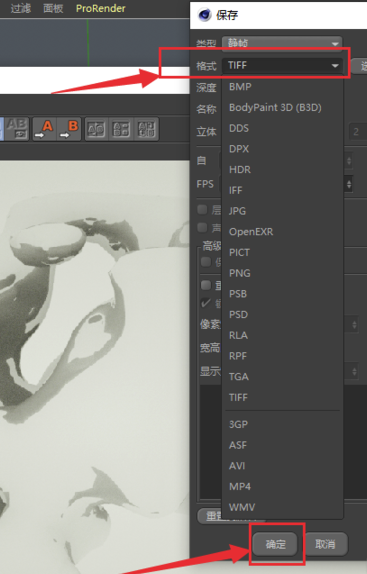Viewport: 367px width, 574px height.
Task: Open the 类型 dropdown
Action: [x=282, y=42]
